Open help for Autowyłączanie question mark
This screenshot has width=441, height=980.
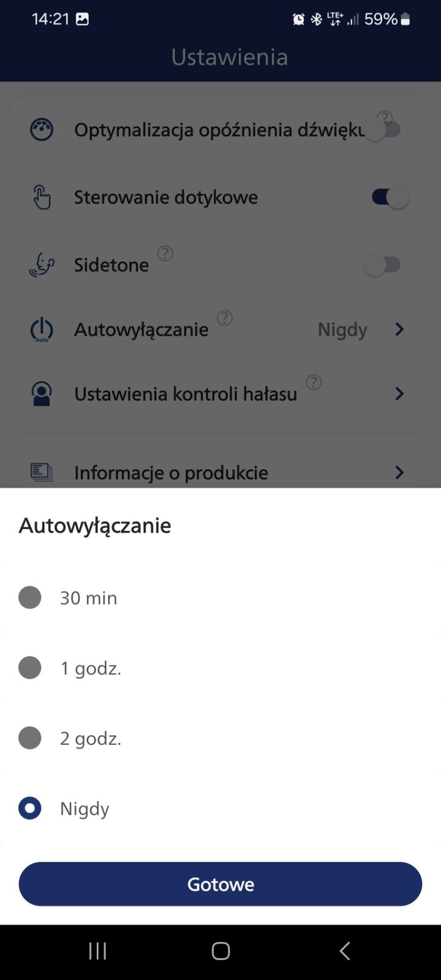click(x=225, y=318)
